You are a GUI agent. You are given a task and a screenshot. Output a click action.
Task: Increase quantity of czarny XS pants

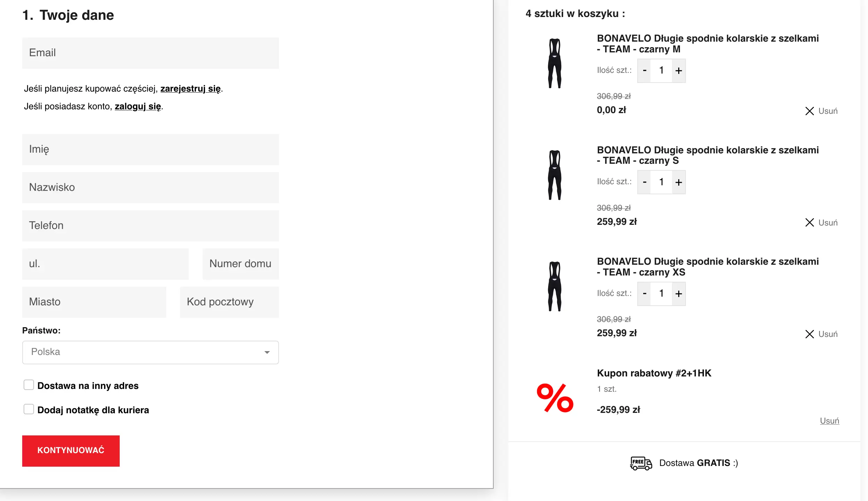pos(679,294)
